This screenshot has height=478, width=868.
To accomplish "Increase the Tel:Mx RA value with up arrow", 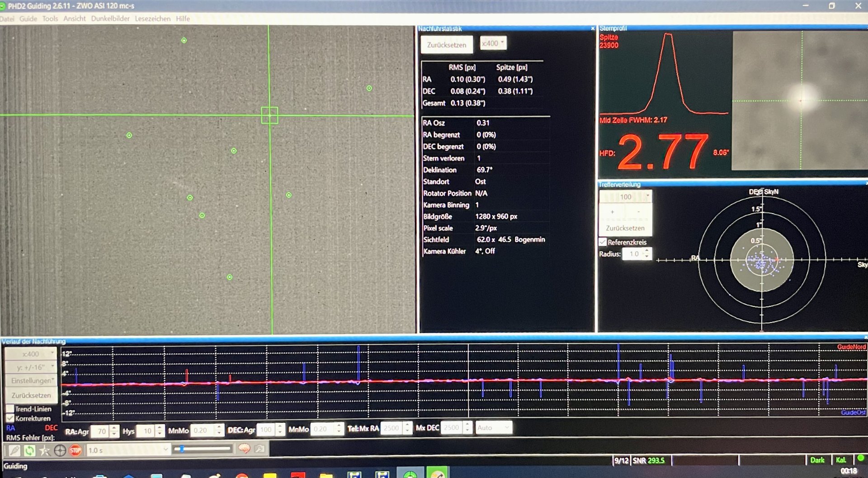I will point(407,425).
